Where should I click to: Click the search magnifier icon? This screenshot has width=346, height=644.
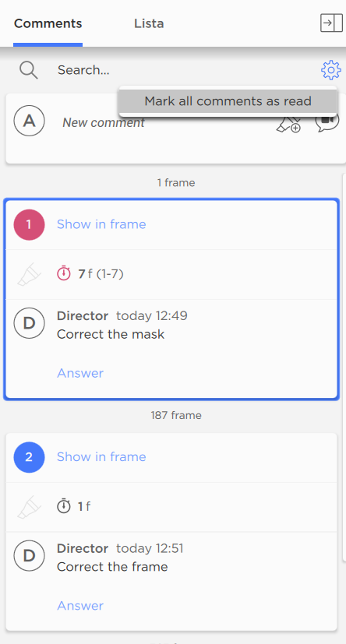(29, 70)
